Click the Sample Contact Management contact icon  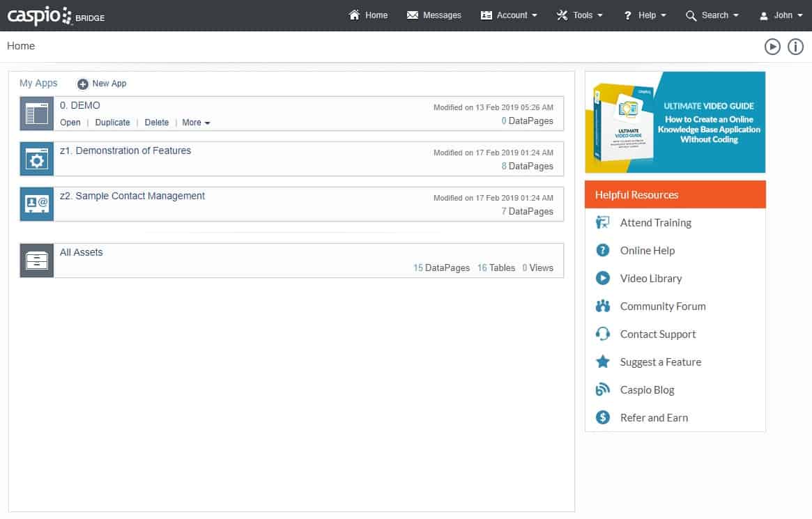(36, 204)
